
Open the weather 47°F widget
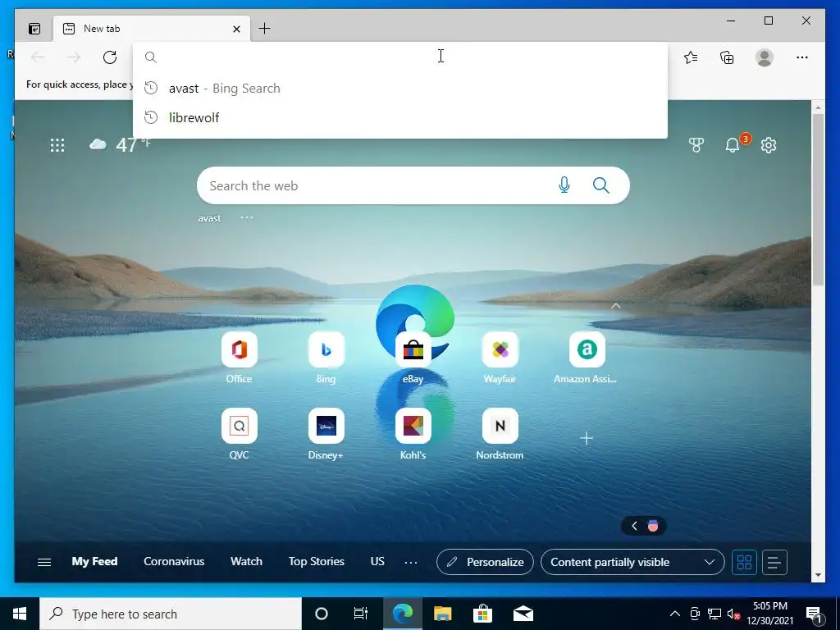click(x=120, y=144)
